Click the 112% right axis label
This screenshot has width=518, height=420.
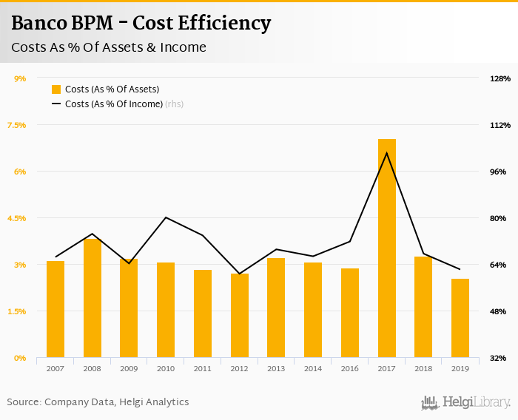tap(500, 125)
